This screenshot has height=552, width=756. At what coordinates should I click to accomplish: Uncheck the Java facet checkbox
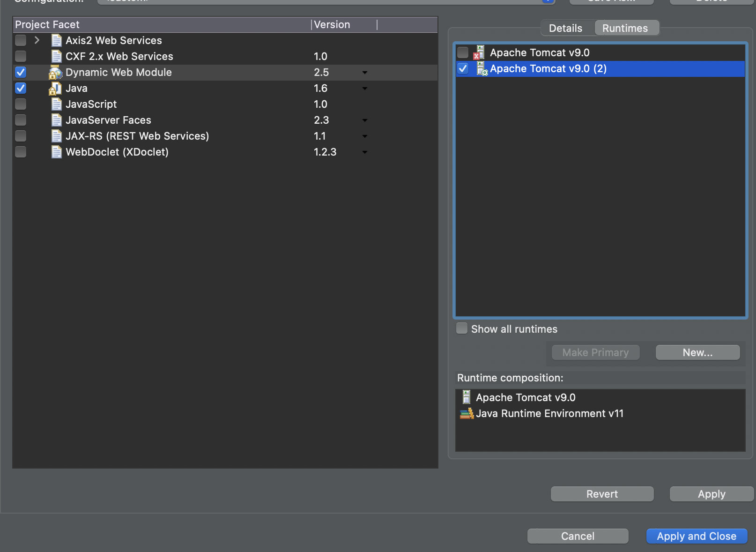[x=21, y=88]
